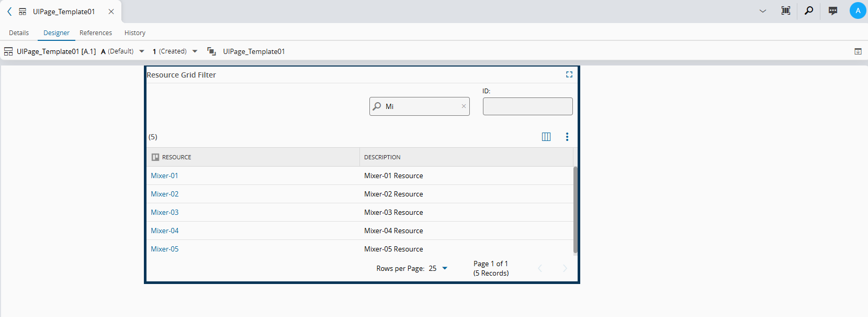Screen dimensions: 868x317
Task: Close the UIPage_Template01 tab
Action: pyautogui.click(x=111, y=12)
